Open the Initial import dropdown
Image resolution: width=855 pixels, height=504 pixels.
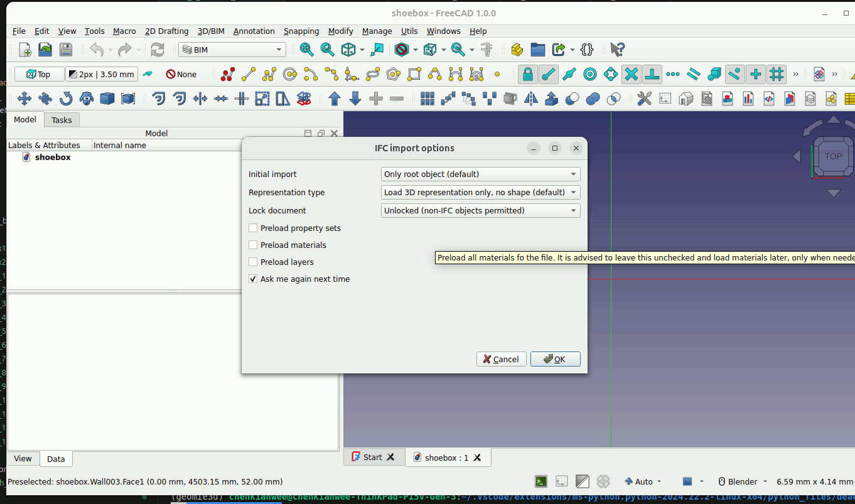point(480,174)
